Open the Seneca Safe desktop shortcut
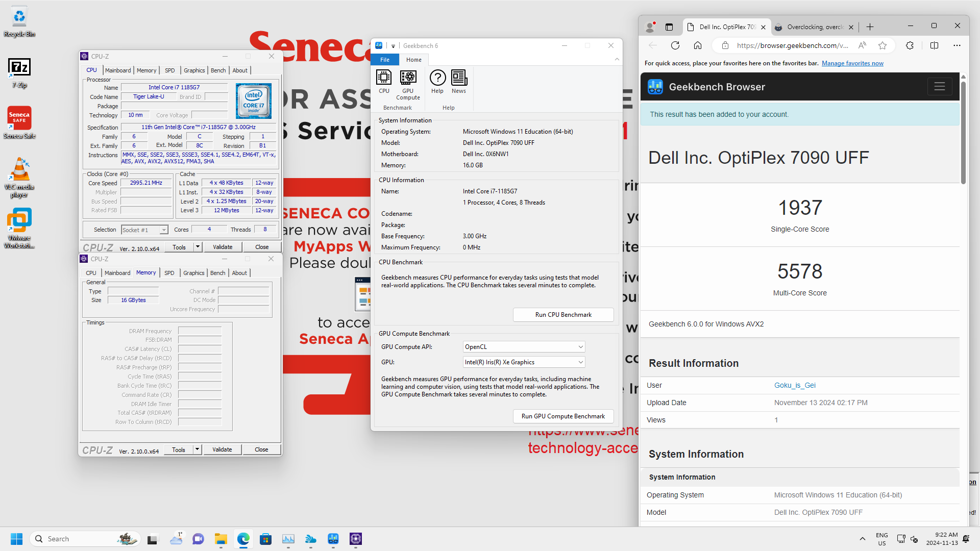The height and width of the screenshot is (551, 980). [x=19, y=122]
